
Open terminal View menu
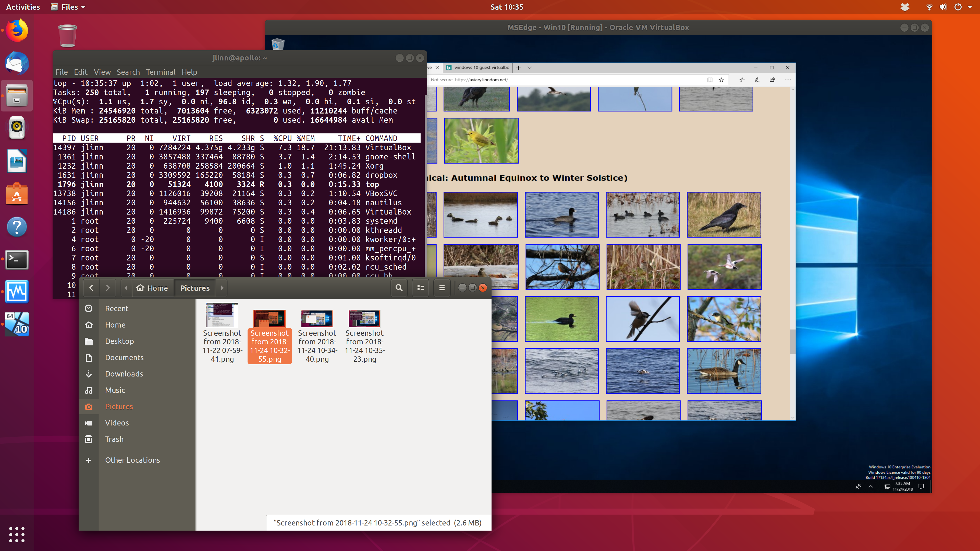102,72
